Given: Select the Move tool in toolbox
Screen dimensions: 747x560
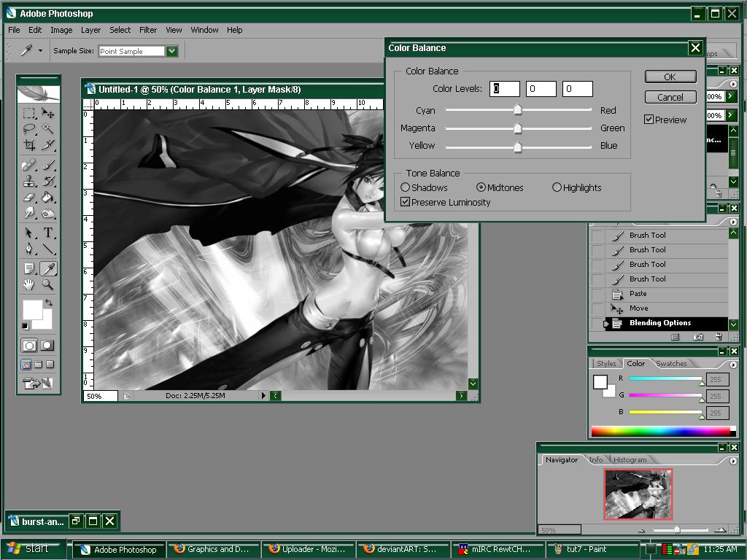Looking at the screenshot, I should click(47, 113).
